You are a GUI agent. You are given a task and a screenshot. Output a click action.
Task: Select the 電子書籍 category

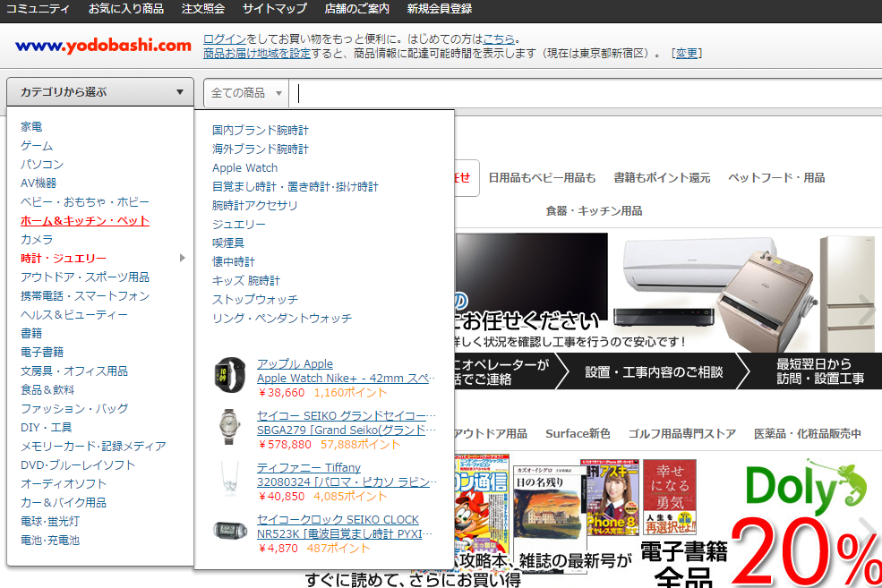(42, 352)
